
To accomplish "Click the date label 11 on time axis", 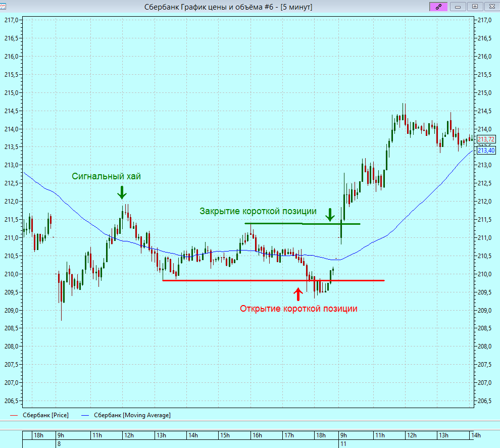I will (x=343, y=444).
